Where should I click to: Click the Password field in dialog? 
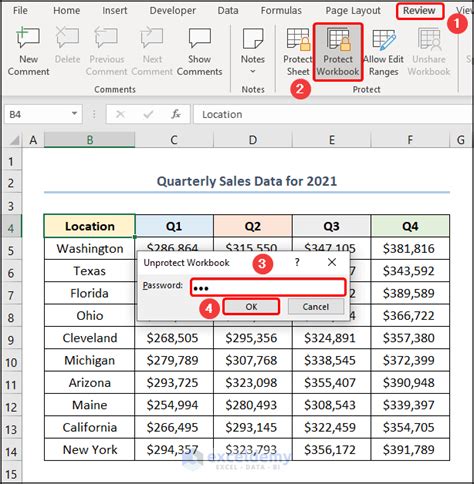[x=268, y=287]
